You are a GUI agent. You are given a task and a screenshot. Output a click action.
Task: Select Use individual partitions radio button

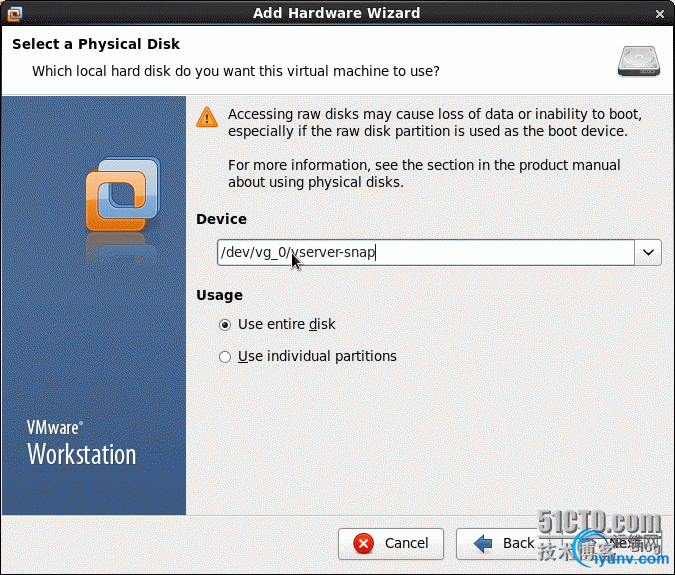click(225, 357)
